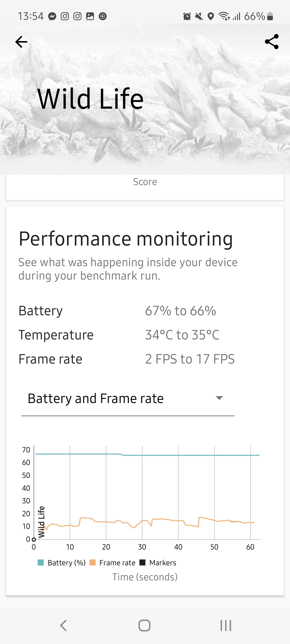290x644 pixels.
Task: Tap the Wild Life title header
Action: (x=90, y=99)
